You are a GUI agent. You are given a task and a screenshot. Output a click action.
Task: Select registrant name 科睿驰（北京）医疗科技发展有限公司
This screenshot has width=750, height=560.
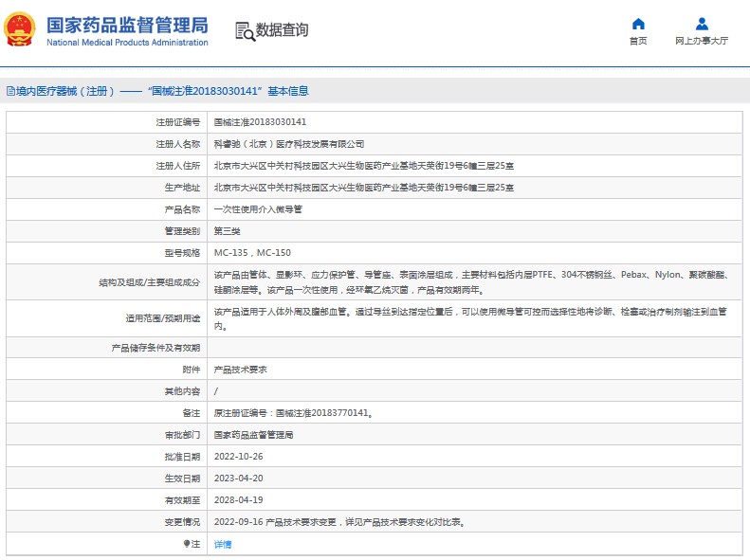[289, 144]
